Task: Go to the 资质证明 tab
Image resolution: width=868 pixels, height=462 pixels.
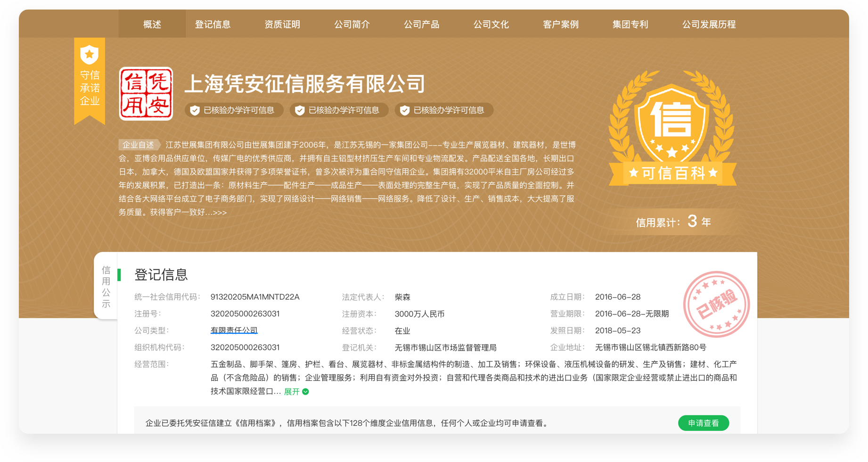Action: pos(282,24)
